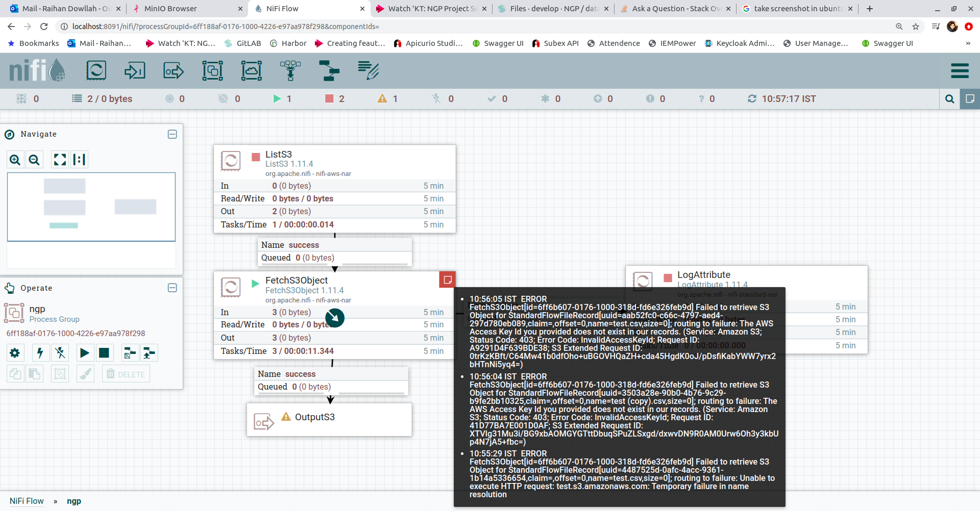Select the Process Group toolbar icon
The image size is (980, 511).
(x=212, y=70)
